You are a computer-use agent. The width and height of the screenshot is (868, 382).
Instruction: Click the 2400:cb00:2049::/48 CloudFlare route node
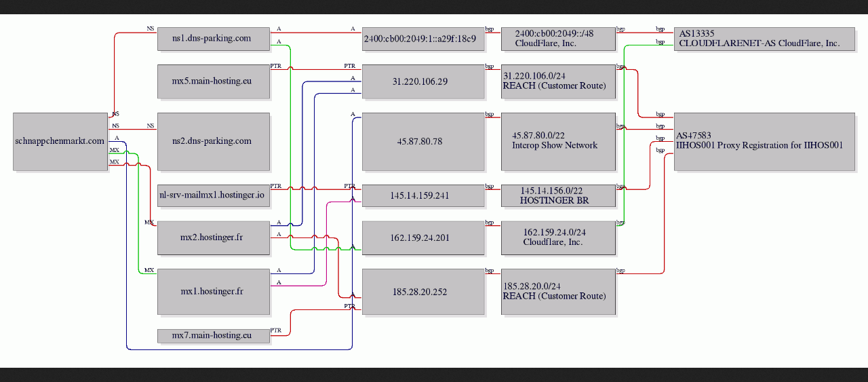(558, 39)
